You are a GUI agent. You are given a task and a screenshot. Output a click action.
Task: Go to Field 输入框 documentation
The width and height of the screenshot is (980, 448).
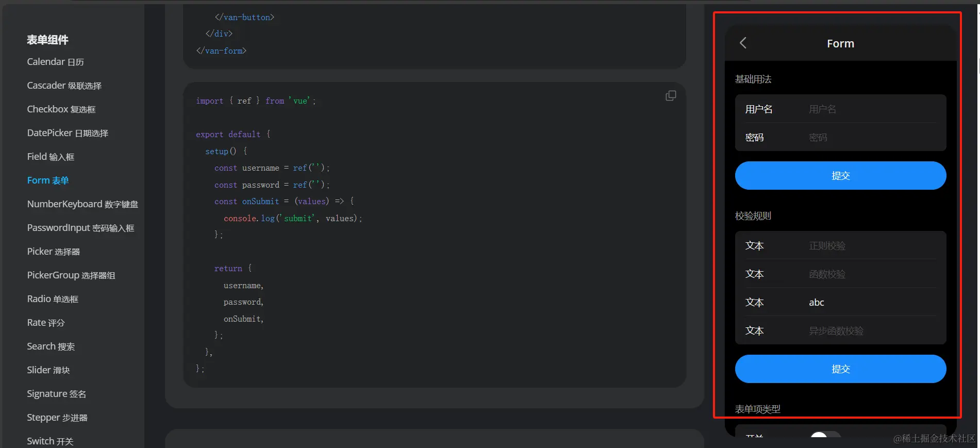[x=51, y=157]
